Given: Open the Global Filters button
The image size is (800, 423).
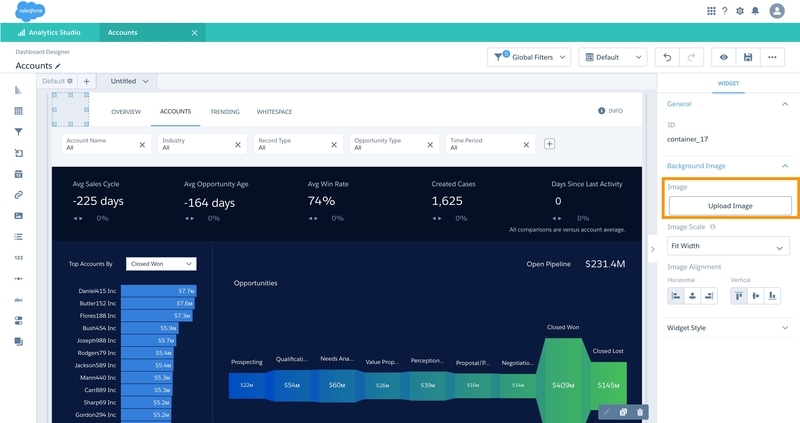Looking at the screenshot, I should tap(529, 57).
